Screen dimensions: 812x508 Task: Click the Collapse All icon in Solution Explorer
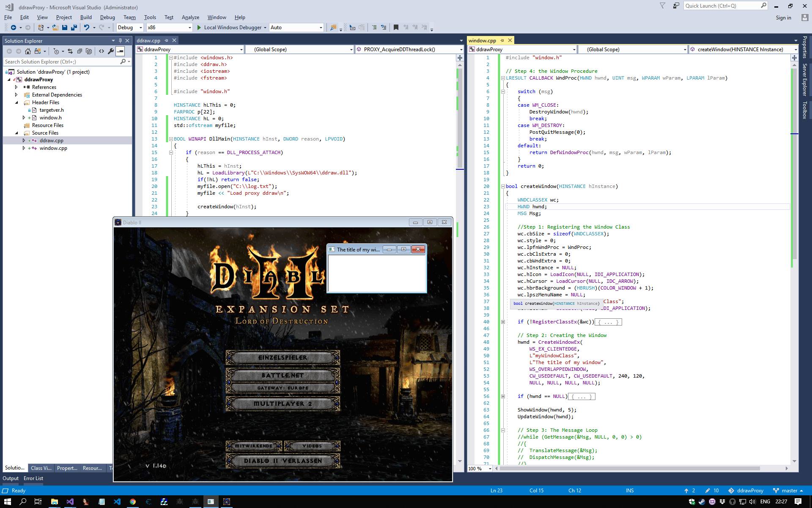pos(80,51)
